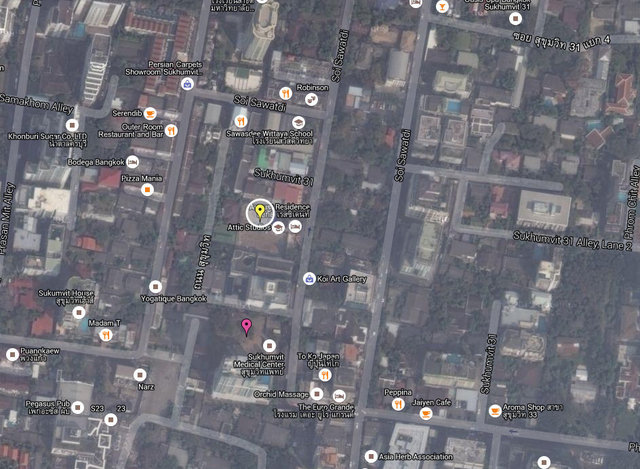Click the 'Bodega Bangkok' label

[x=96, y=162]
